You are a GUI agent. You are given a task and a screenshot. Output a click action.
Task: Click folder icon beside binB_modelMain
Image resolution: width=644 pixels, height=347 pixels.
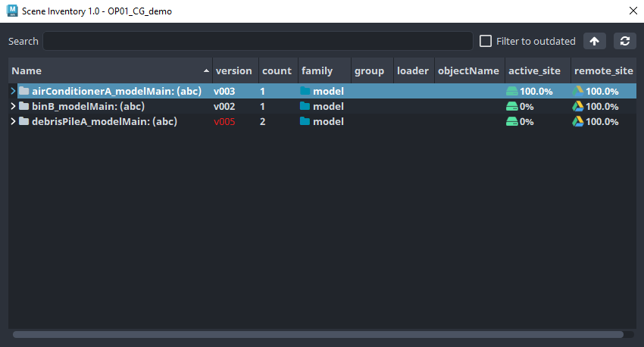(x=23, y=106)
